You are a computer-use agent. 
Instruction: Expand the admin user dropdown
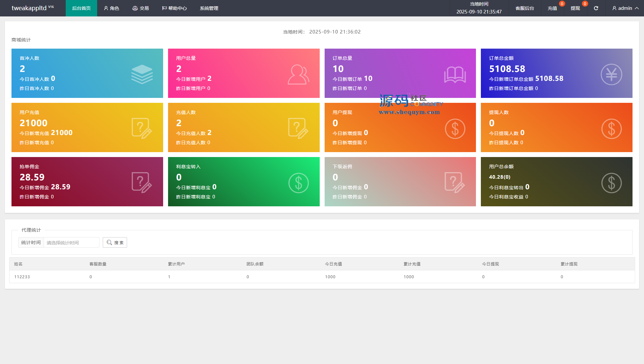pos(625,8)
